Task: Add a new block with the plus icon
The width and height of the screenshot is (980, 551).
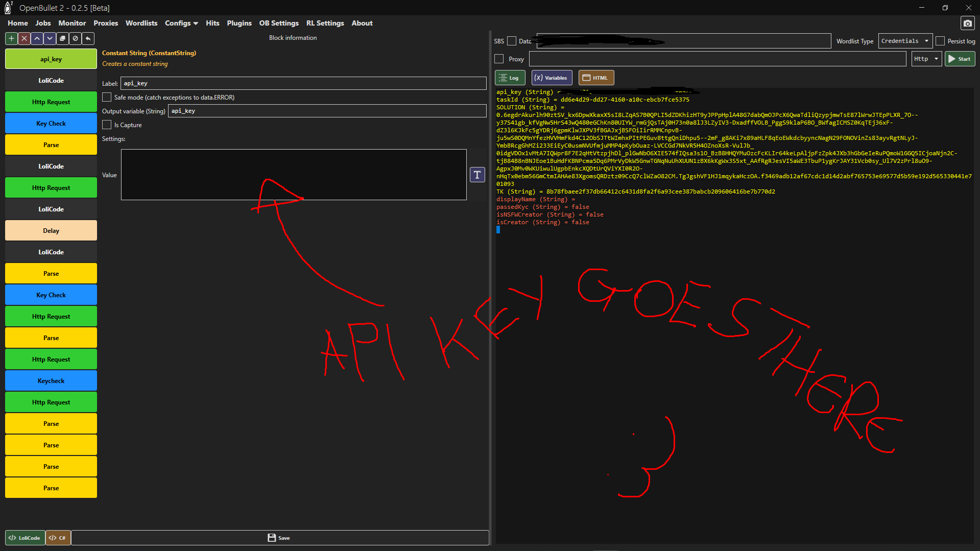Action: click(x=11, y=38)
